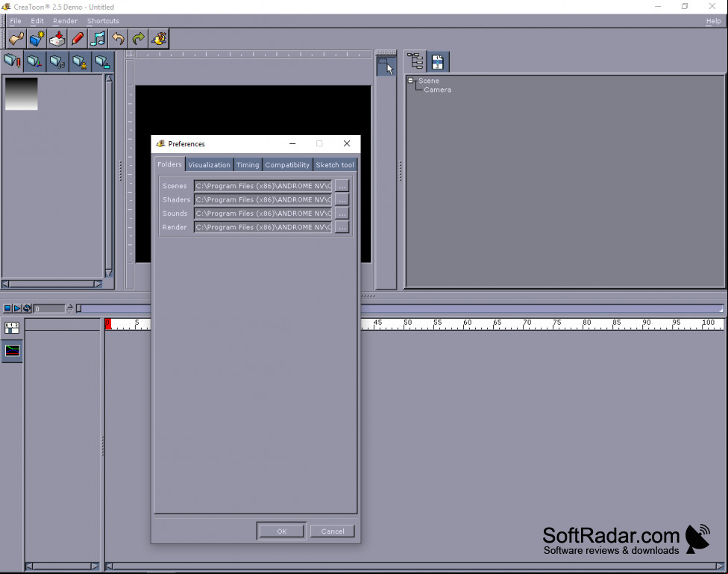Select the Scene item in hierarchy
This screenshot has width=728, height=574.
(429, 81)
